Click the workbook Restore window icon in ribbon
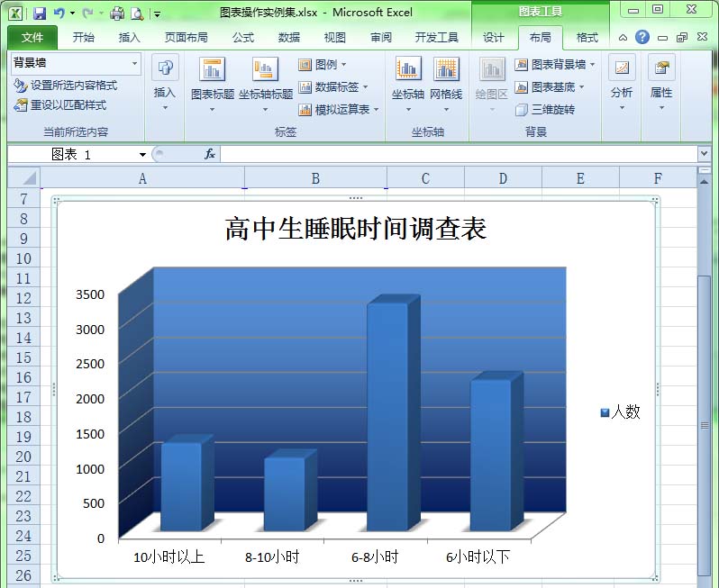Screen dimensions: 719x588 click(x=682, y=38)
